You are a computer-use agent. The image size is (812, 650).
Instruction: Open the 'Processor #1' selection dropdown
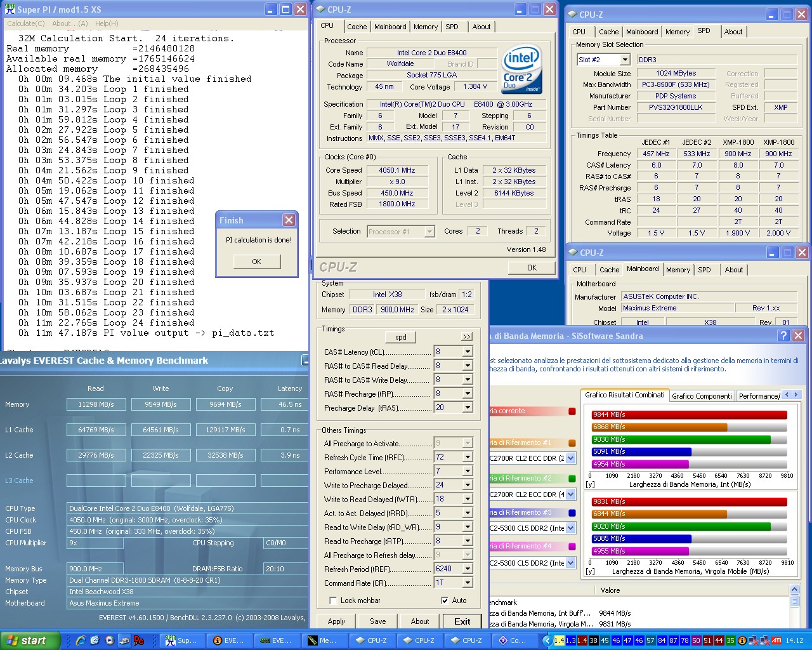(x=429, y=232)
